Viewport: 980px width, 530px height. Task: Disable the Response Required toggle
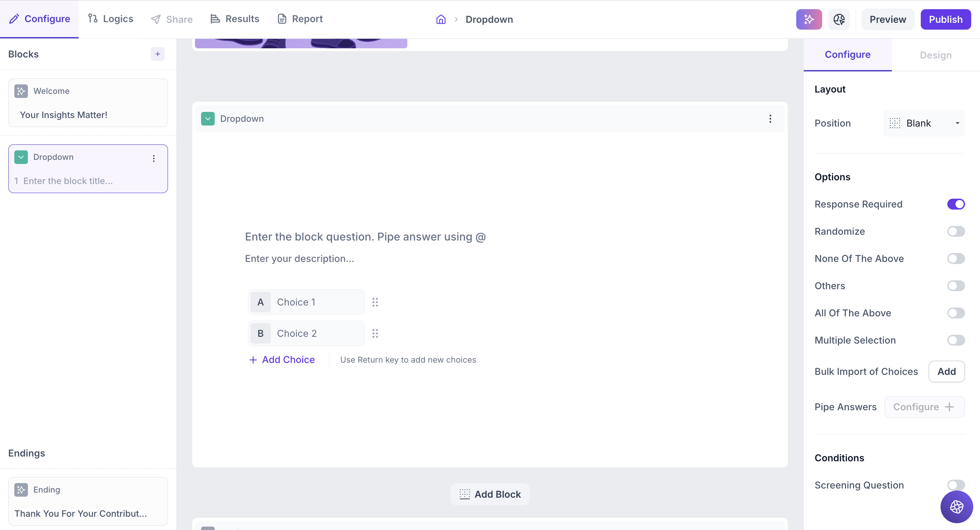click(x=955, y=204)
